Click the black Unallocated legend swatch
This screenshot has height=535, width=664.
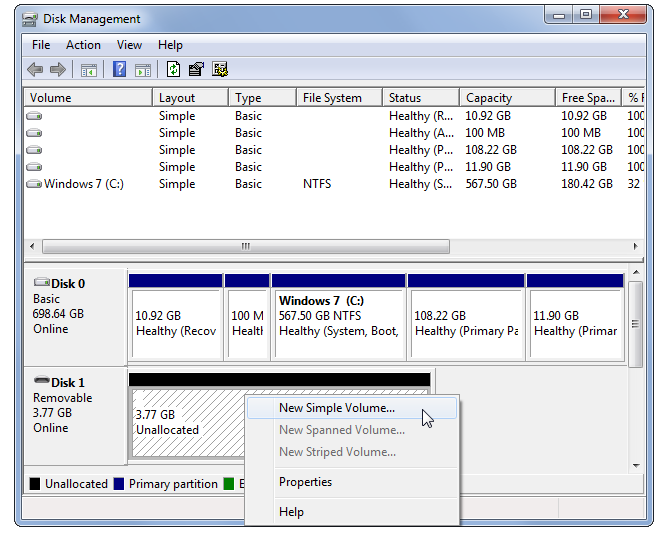[35, 484]
